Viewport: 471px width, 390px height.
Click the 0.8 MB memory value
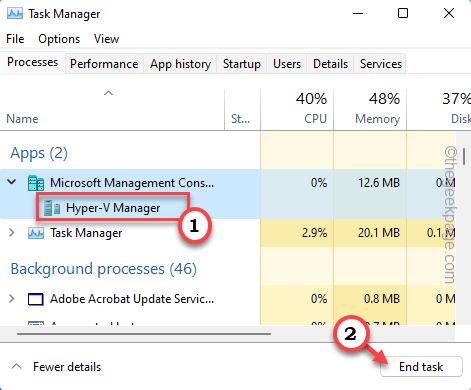click(x=382, y=299)
